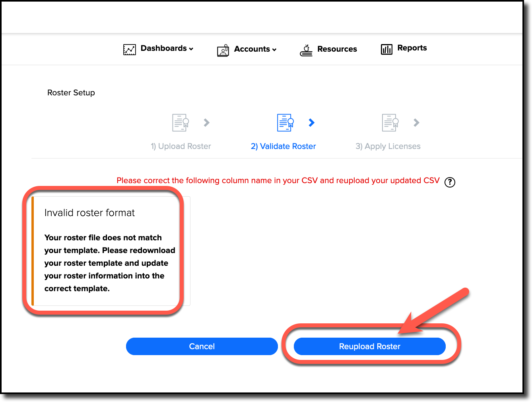Image resolution: width=532 pixels, height=402 pixels.
Task: Expand the Accounts dropdown menu
Action: [255, 49]
